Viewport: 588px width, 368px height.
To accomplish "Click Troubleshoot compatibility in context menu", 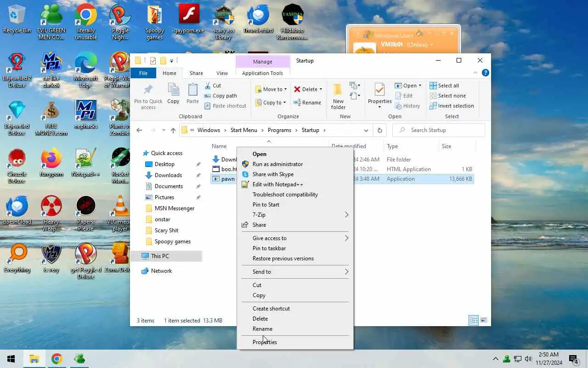I will tap(295, 195).
